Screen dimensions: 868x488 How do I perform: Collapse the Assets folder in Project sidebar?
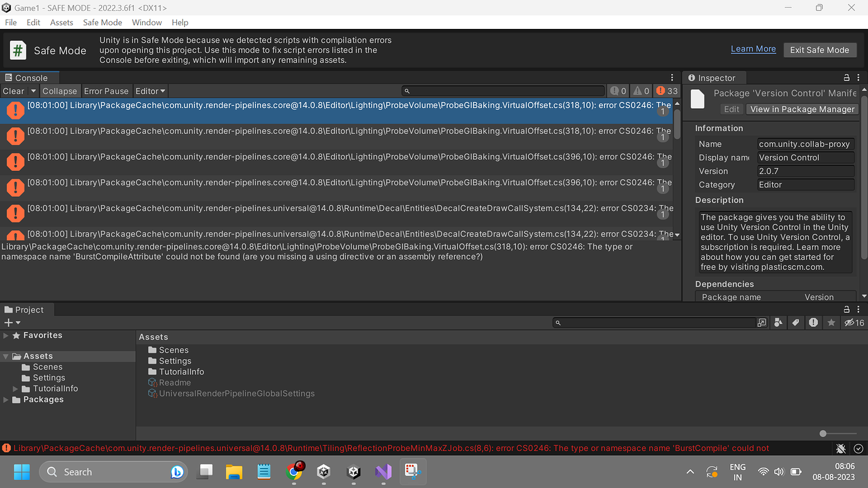tap(6, 355)
